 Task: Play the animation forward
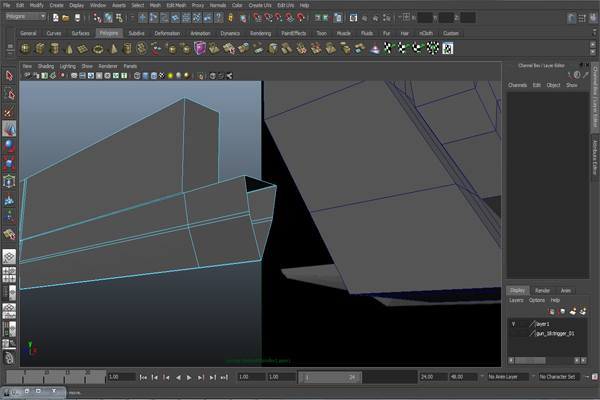189,377
